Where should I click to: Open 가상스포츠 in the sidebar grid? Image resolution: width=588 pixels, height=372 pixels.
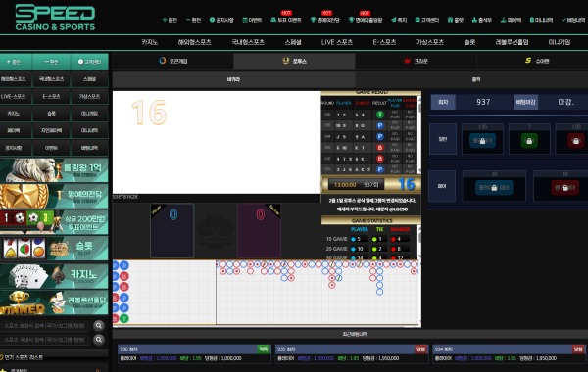pyautogui.click(x=89, y=96)
